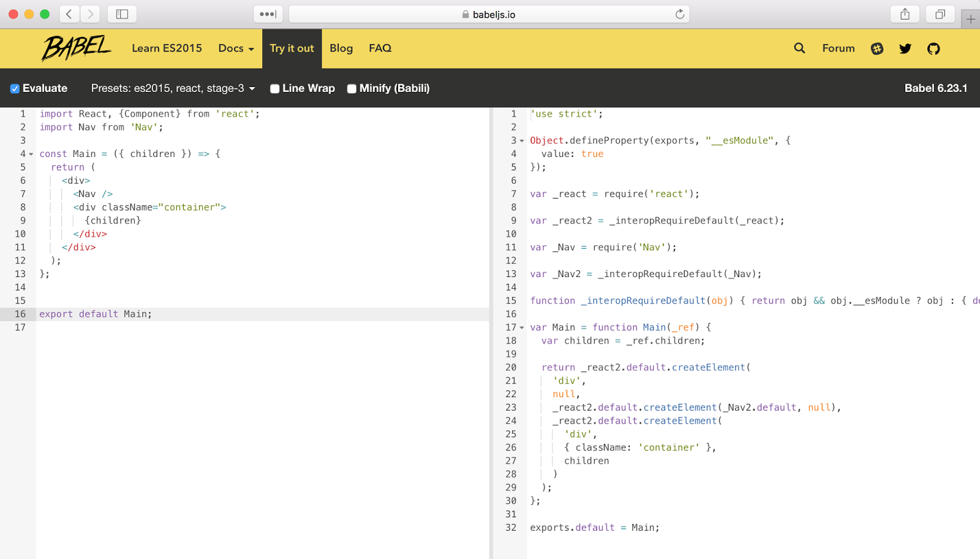Click the Babel 6.23.1 version label

coord(936,88)
